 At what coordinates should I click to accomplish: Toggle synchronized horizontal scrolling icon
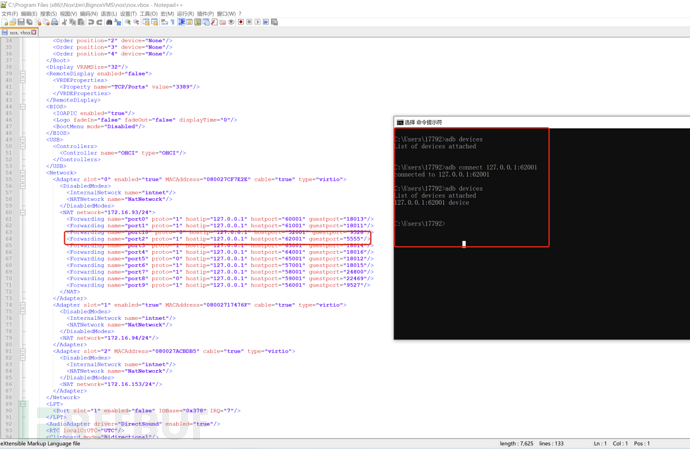tap(154, 22)
